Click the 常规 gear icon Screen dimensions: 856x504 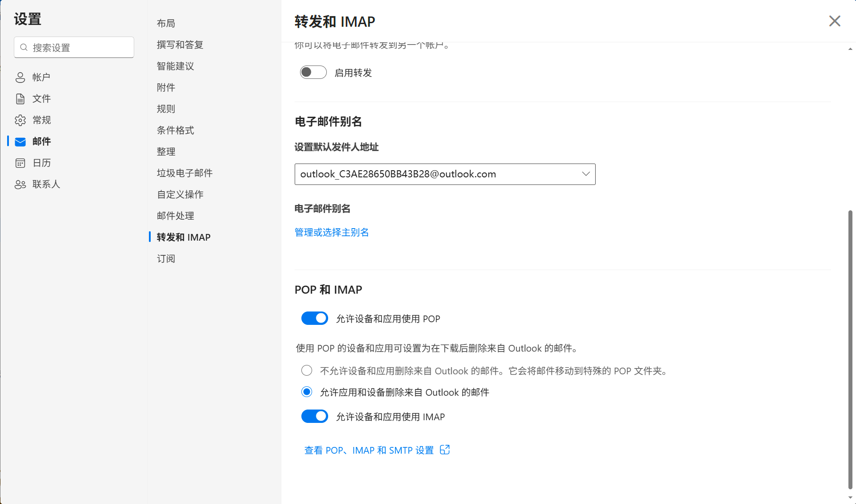(x=20, y=120)
